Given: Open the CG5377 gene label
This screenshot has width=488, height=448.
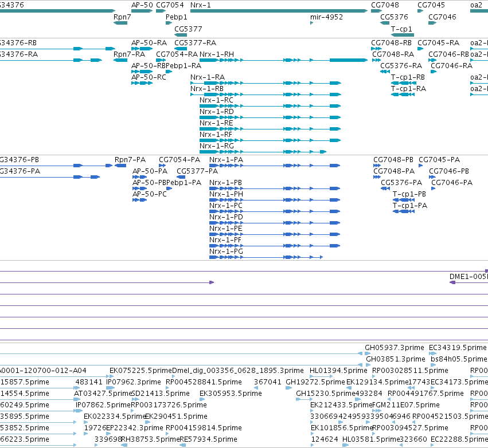Looking at the screenshot, I should point(188,29).
